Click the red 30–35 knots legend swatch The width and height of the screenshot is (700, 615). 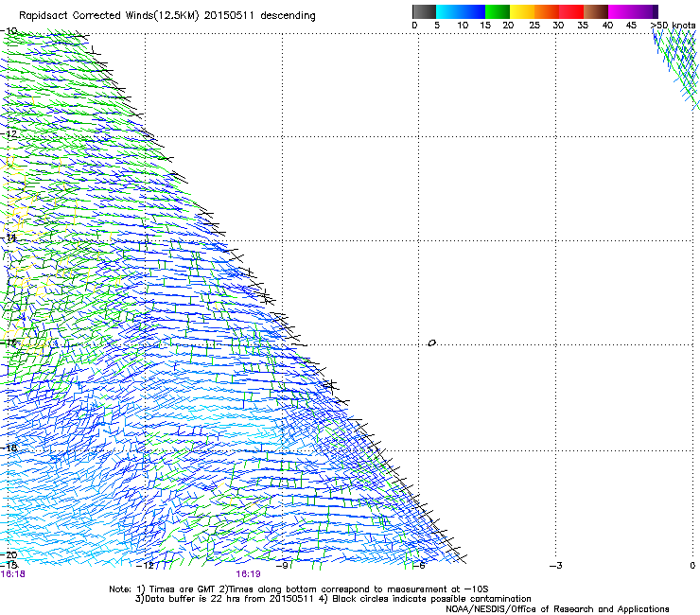[571, 11]
